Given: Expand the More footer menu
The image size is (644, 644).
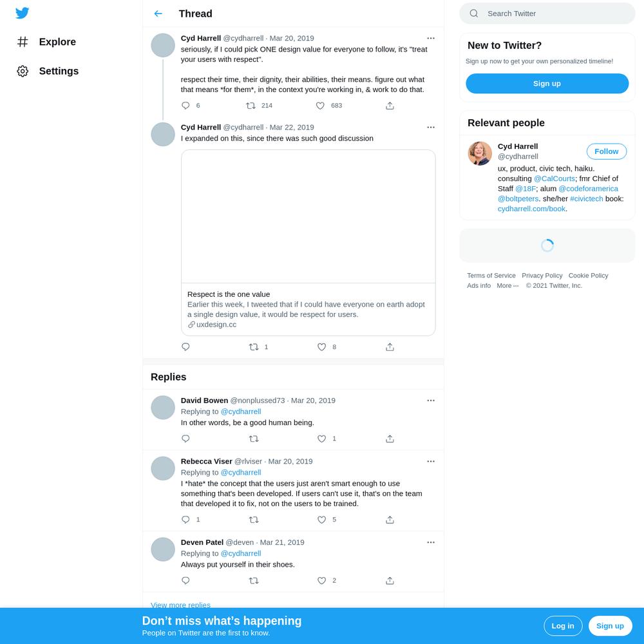Looking at the screenshot, I should pyautogui.click(x=507, y=286).
